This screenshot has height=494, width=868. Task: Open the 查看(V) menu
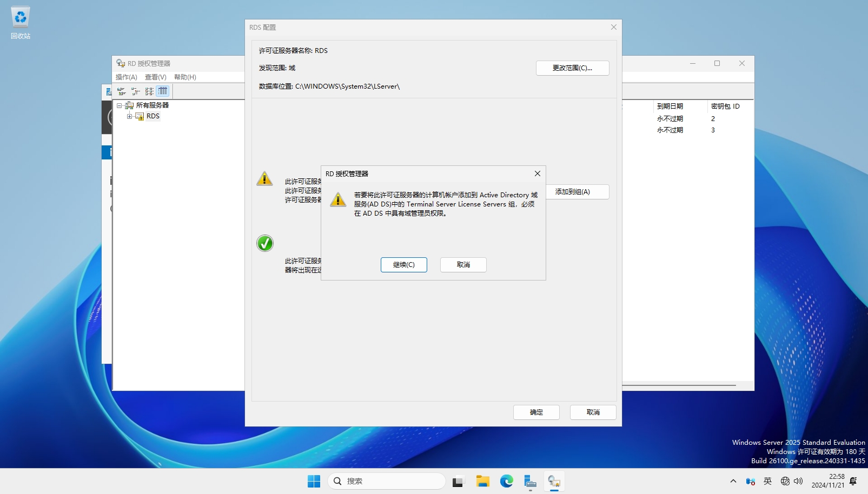(x=155, y=77)
